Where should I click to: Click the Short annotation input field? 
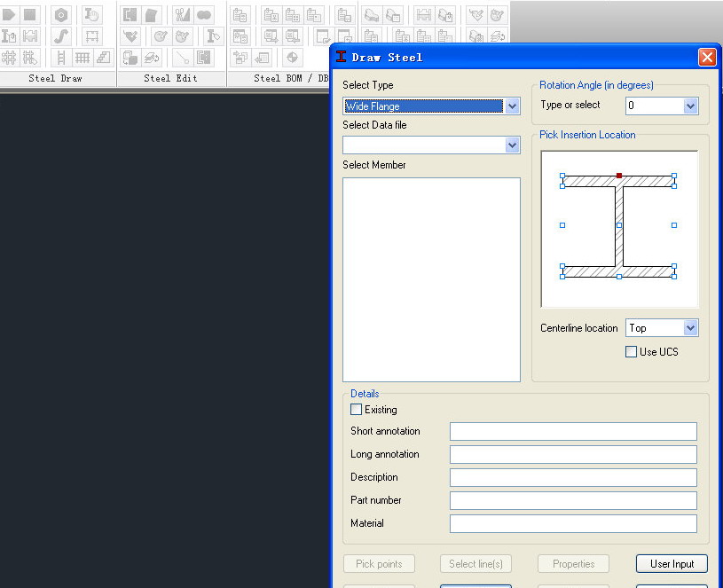pos(573,431)
